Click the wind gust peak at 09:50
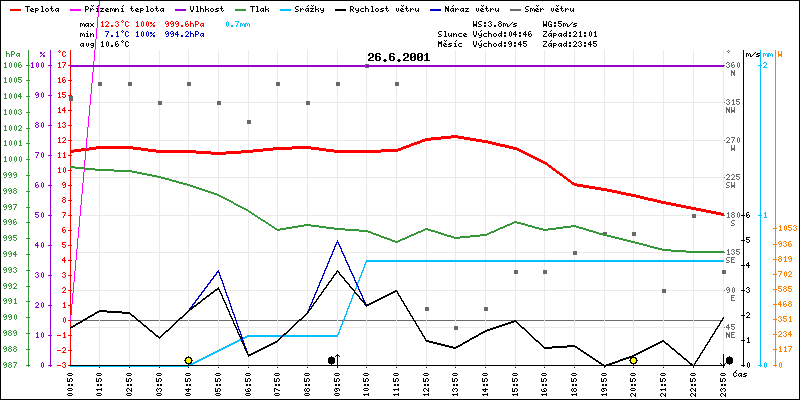This screenshot has width=800, height=400. (338, 241)
